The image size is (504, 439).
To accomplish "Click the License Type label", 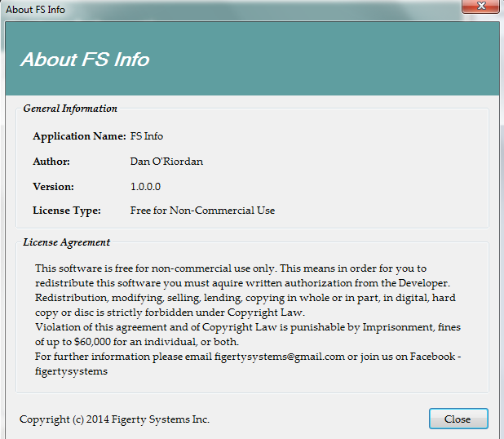I will 67,211.
